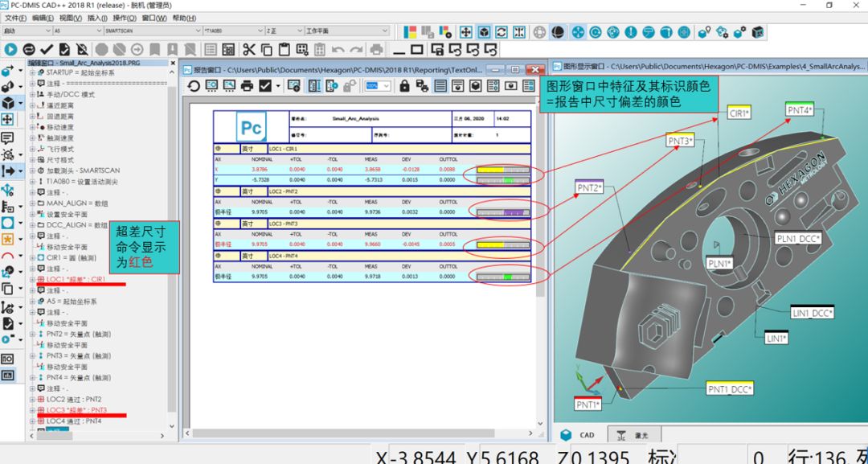
Task: Click the LIN1_DCC* label in graphics window
Action: click(x=812, y=313)
